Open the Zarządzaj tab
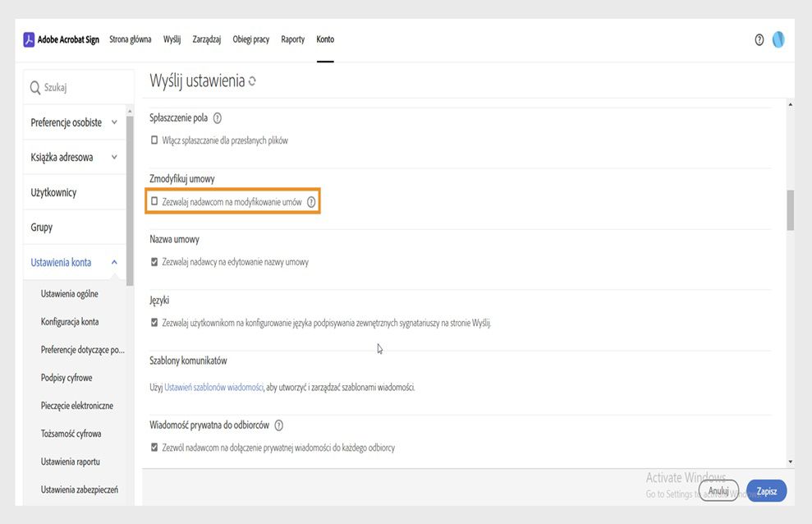 coord(206,39)
